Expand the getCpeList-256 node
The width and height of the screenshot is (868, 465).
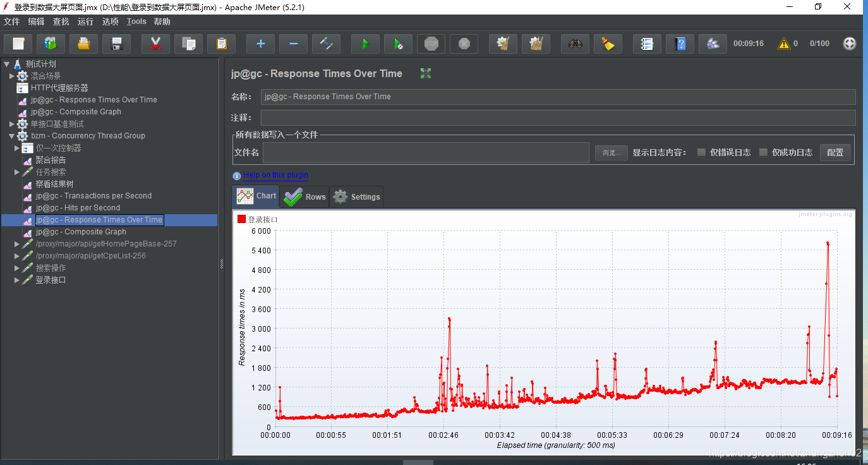tap(17, 256)
